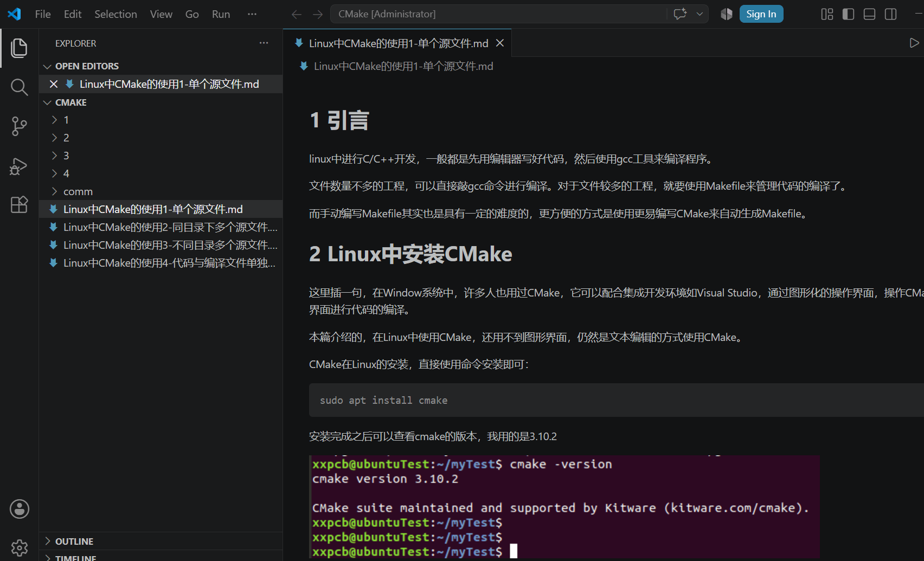This screenshot has width=924, height=561.
Task: Open the Go menu
Action: pos(192,14)
